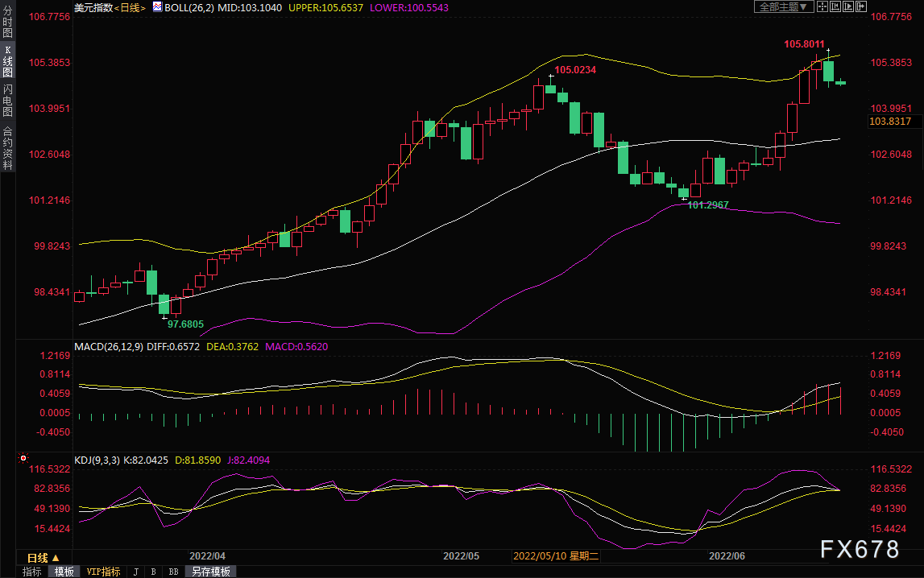
Task: Open the 全部主题 theme dropdown
Action: [x=783, y=6]
